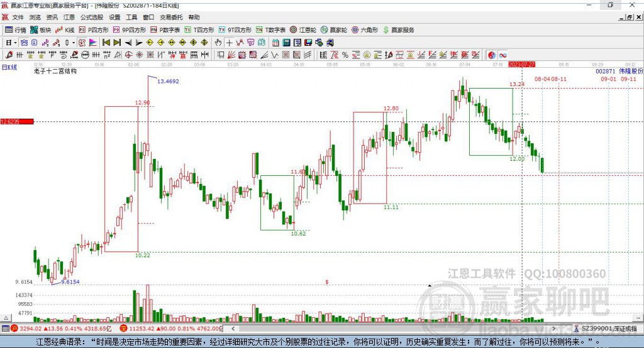Screen dimensions: 644x348
Task: Open 赢家服务 with the dollar icon
Action: pyautogui.click(x=399, y=30)
